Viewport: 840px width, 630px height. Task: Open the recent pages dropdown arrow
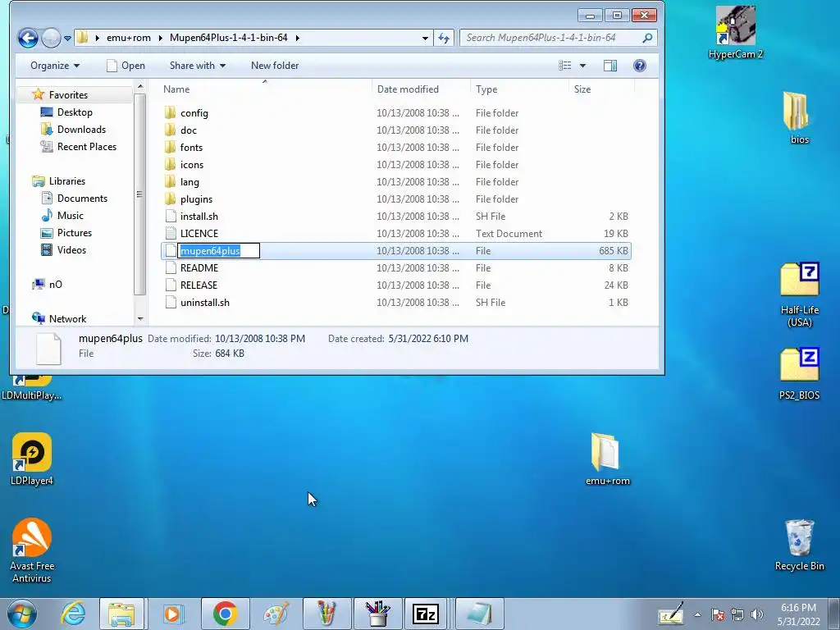67,38
